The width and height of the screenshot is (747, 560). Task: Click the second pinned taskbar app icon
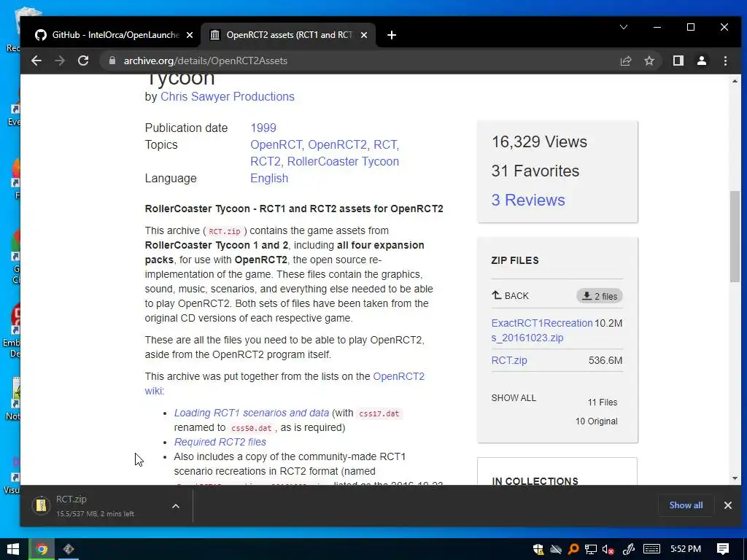tap(68, 549)
